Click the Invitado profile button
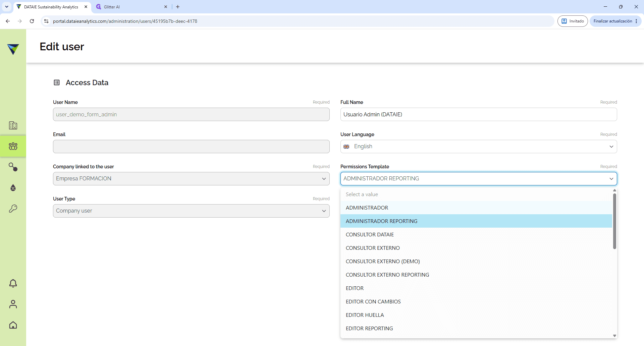This screenshot has height=346, width=644. (573, 21)
